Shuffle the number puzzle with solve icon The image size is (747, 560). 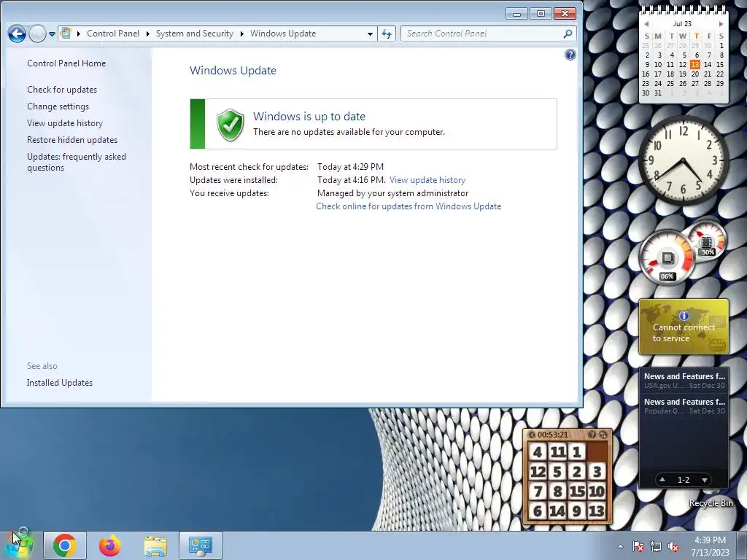pyautogui.click(x=603, y=435)
